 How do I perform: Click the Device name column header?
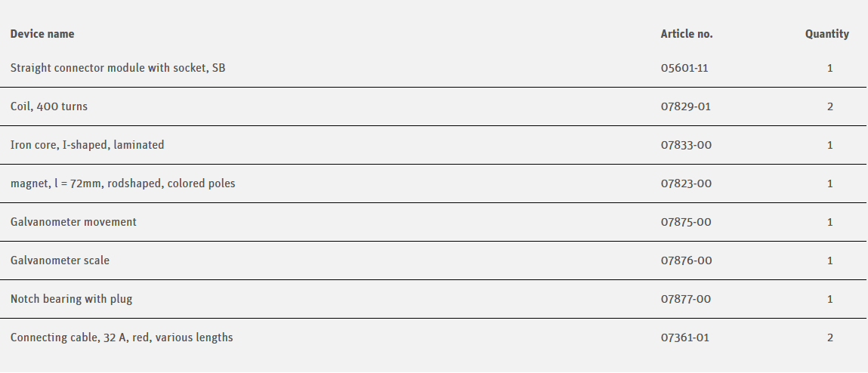pos(42,34)
